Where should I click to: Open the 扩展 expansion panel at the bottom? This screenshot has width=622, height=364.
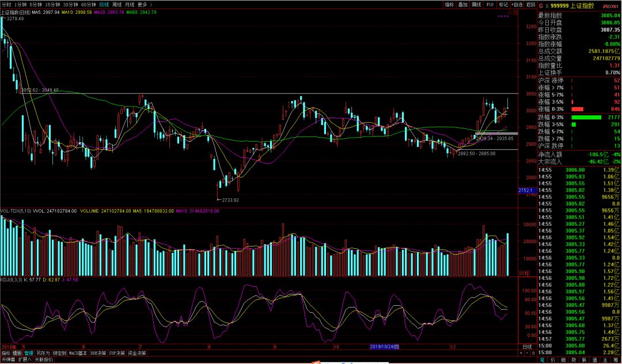(24, 359)
